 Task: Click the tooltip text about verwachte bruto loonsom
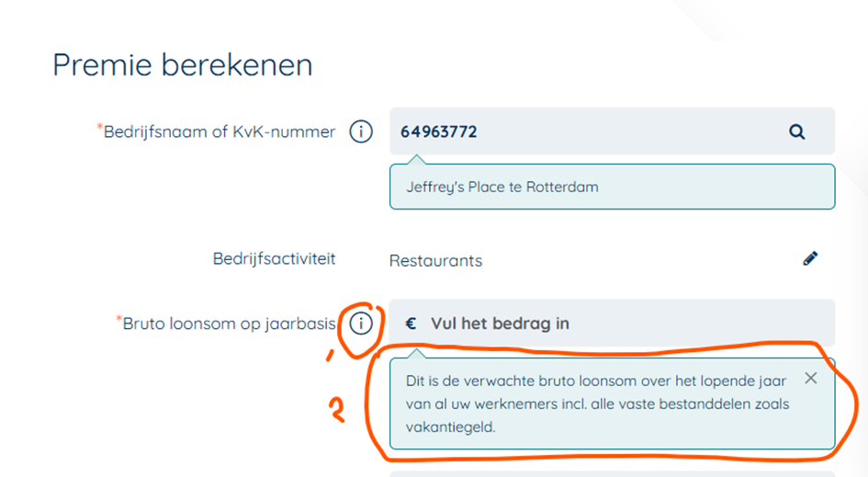597,403
